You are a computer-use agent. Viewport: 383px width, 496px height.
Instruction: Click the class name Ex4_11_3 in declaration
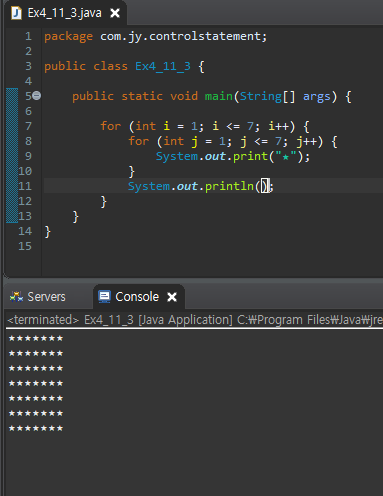163,66
